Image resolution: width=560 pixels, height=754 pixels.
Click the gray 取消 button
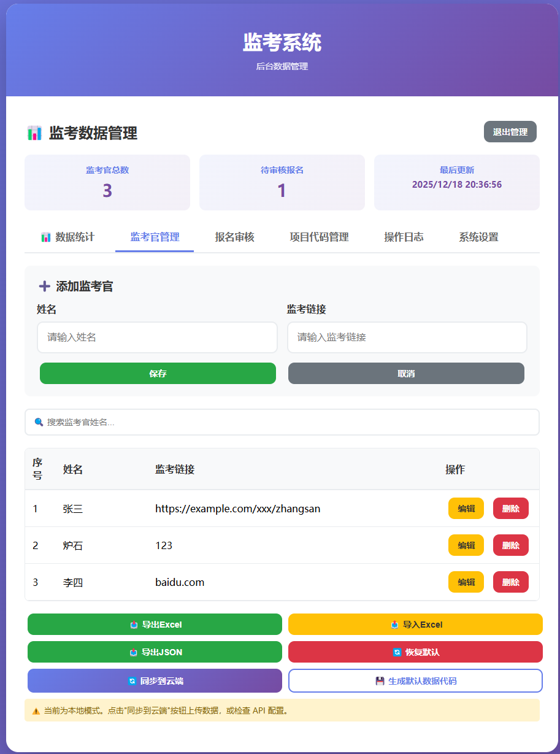coord(406,373)
